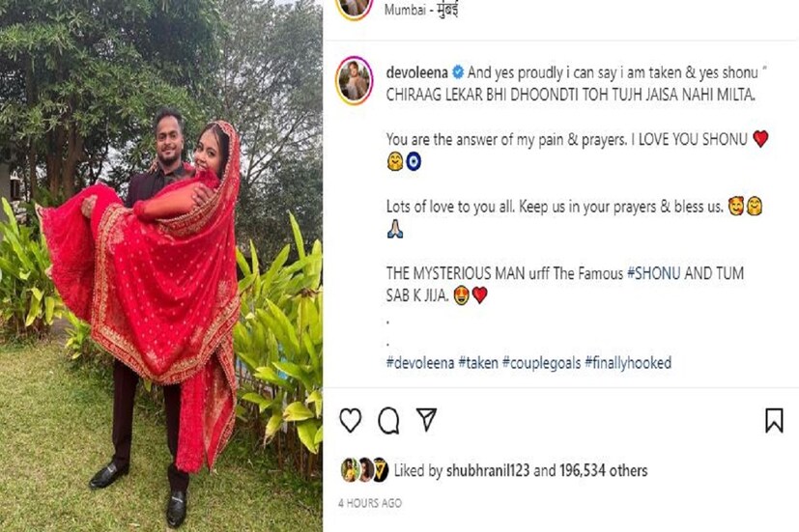Viewport: 799px width, 532px height.
Task: Visit the #finallyhooked hashtag
Action: (x=628, y=362)
